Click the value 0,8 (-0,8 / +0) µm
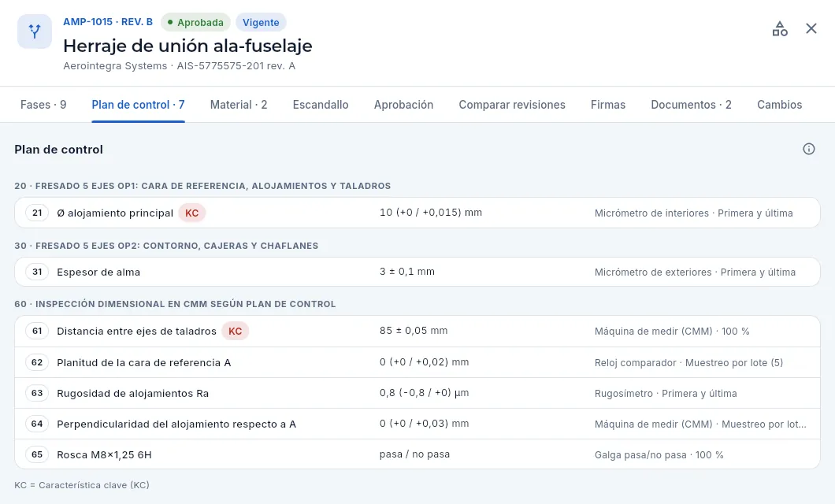This screenshot has height=504, width=835. coord(425,393)
